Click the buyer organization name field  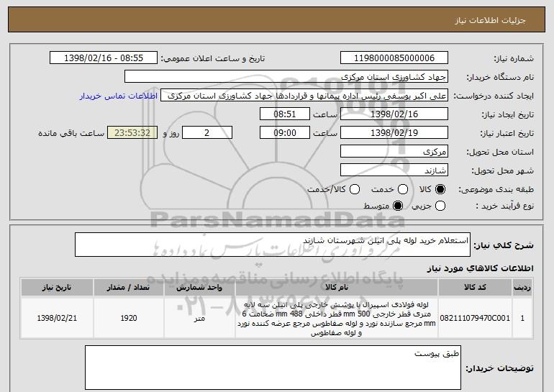[286, 77]
